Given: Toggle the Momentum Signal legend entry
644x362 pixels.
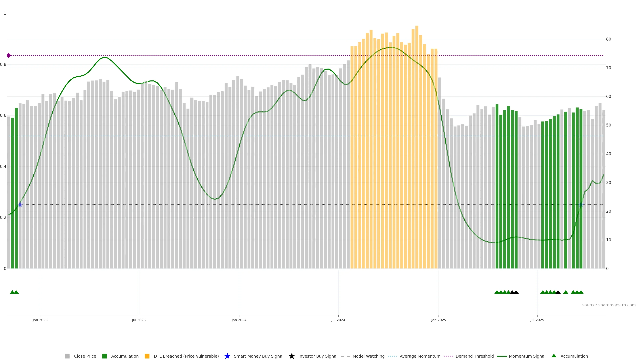Looking at the screenshot, I should (x=527, y=356).
